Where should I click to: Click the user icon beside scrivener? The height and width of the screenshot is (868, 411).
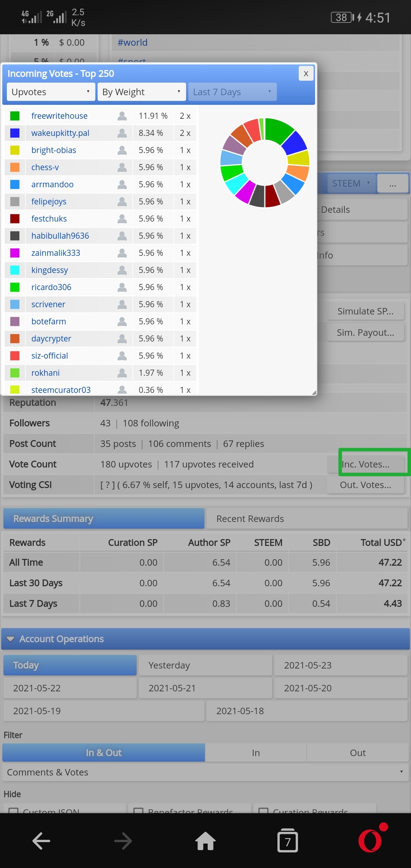pos(122,304)
